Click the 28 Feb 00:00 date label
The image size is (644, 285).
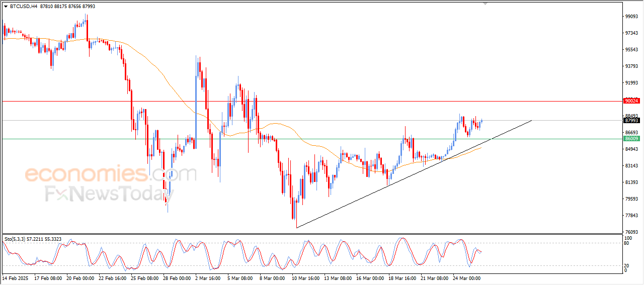[x=176, y=278]
